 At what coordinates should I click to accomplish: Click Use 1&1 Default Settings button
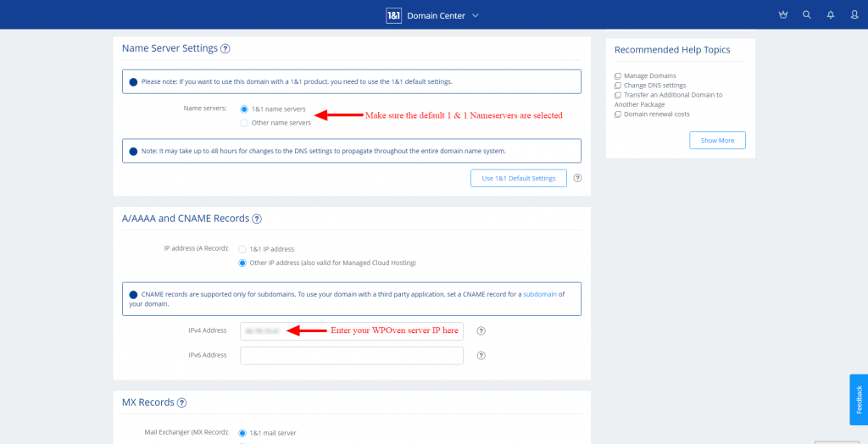pyautogui.click(x=519, y=178)
